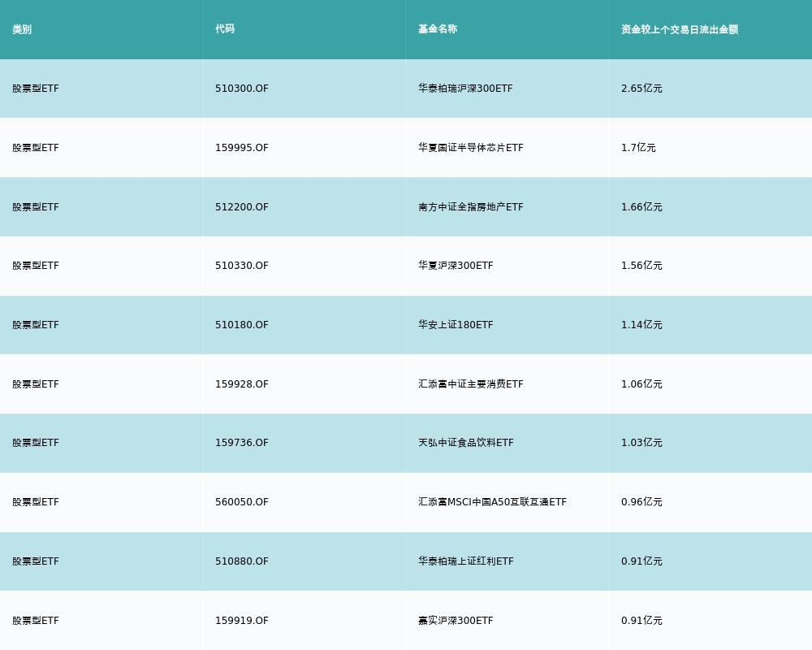Select code 560050.OF
Viewport: 812px width, 650px height.
[x=242, y=502]
